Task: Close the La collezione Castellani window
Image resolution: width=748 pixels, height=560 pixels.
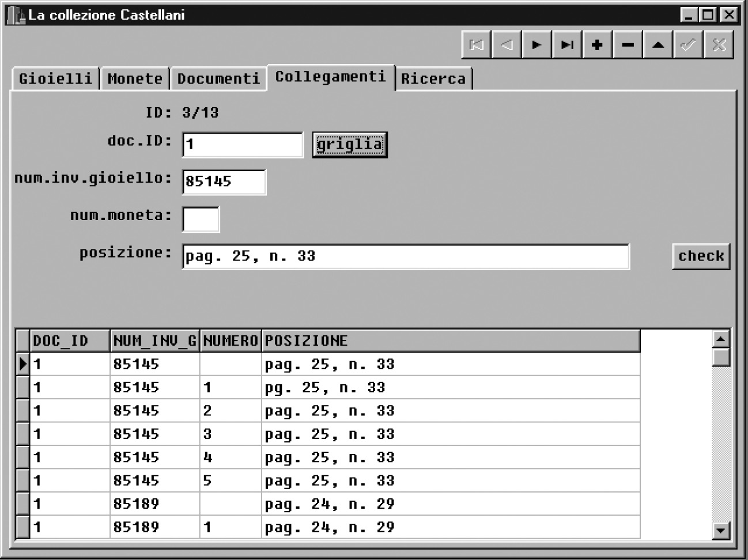Action: click(x=729, y=15)
